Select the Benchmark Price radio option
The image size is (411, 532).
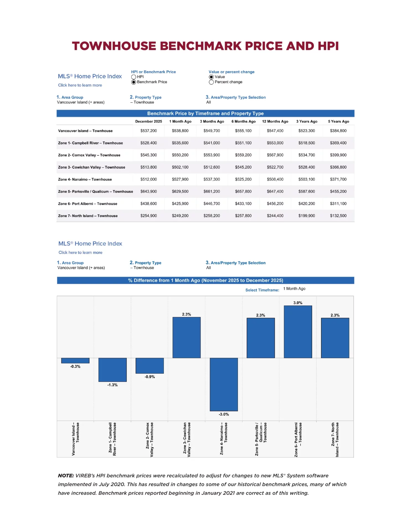(x=133, y=82)
